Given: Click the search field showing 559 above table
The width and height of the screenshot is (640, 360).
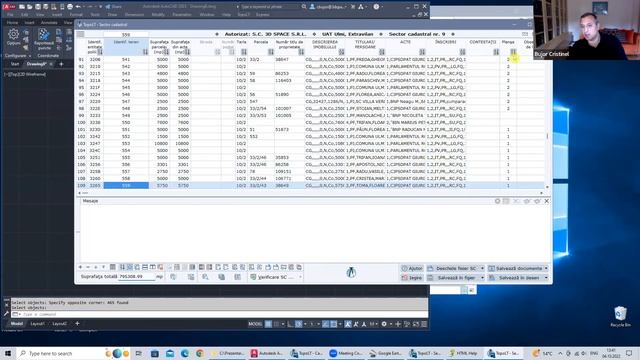Looking at the screenshot, I should coord(126,35).
